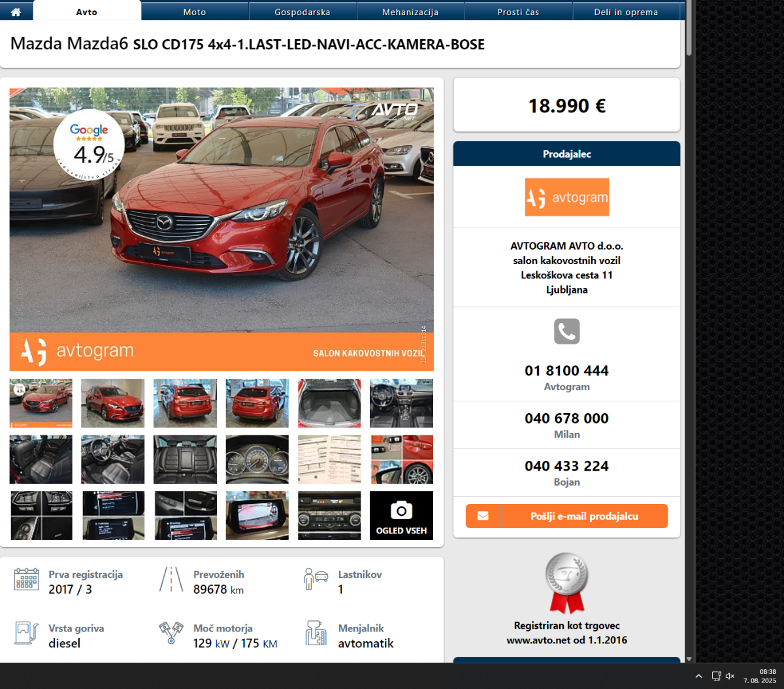Viewport: 784px width, 689px height.
Task: Open the main red Mazda6 photo
Action: [221, 229]
